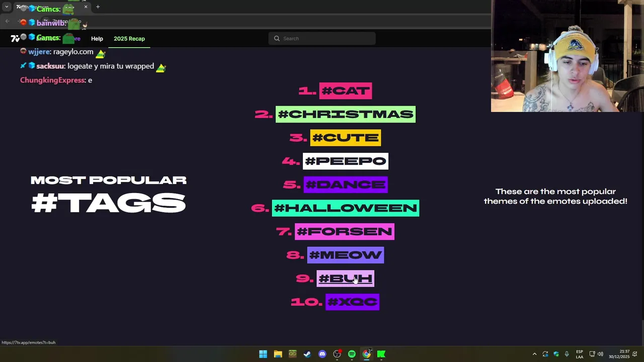This screenshot has height=362, width=644.
Task: Open the #DANCE tag link
Action: point(346,185)
